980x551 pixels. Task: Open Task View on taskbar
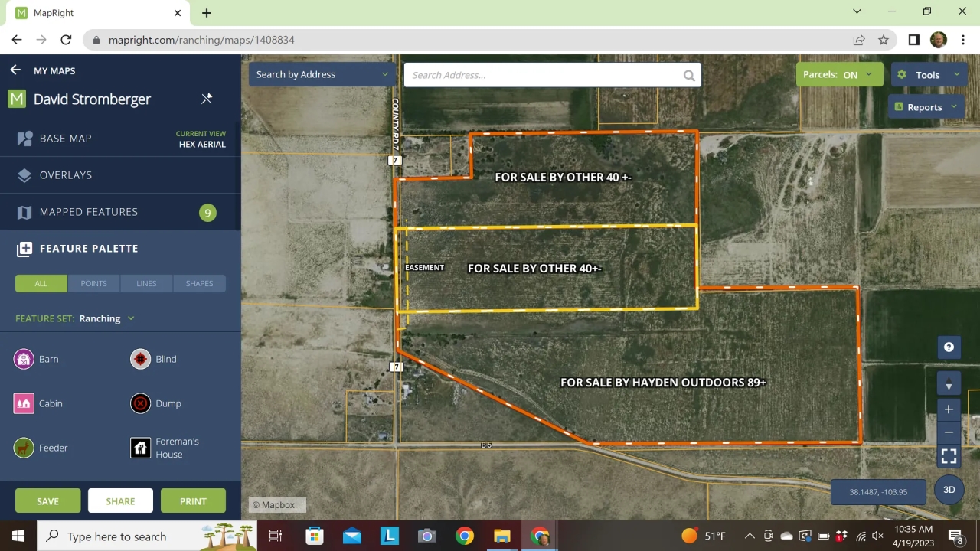pyautogui.click(x=276, y=536)
